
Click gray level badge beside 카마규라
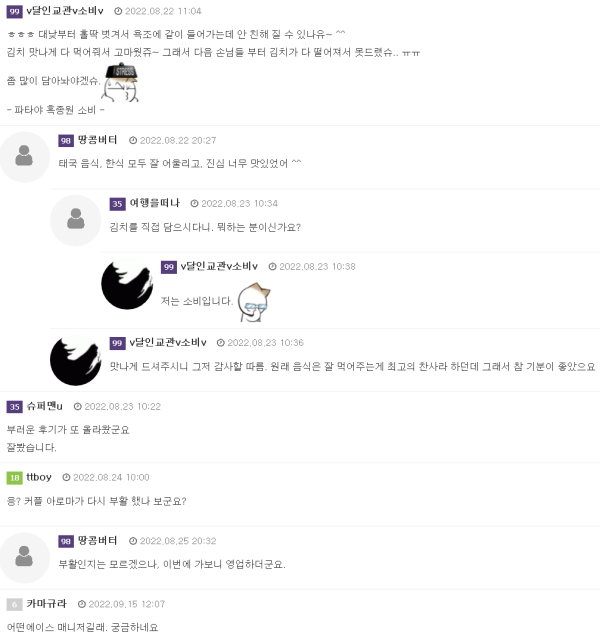pos(14,604)
